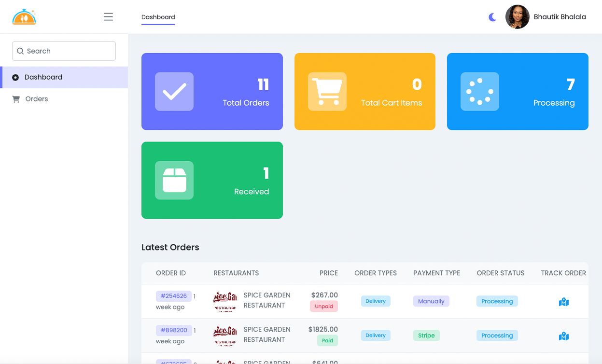Click the $1825.00 price
This screenshot has width=602, height=364.
(x=323, y=329)
